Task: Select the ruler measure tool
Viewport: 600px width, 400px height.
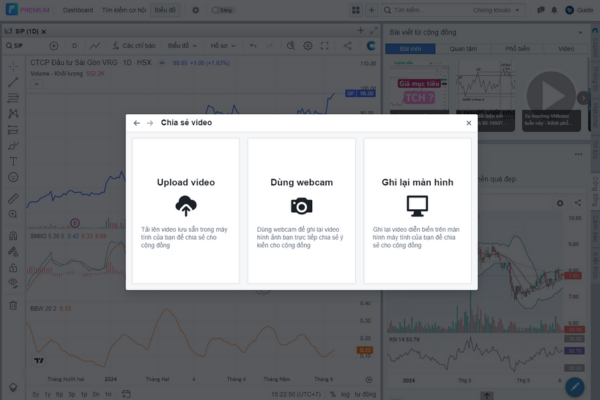Action: pos(13,199)
